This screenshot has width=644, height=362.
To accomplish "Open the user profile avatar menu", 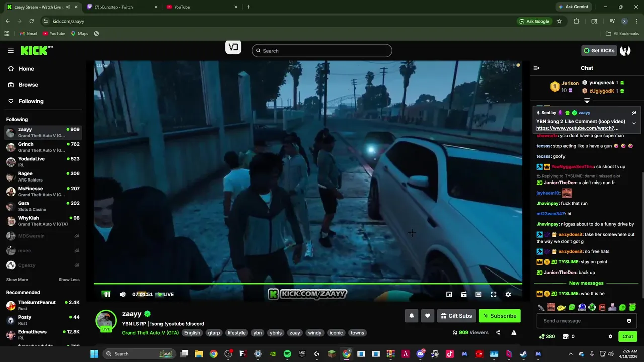I will tap(625, 51).
